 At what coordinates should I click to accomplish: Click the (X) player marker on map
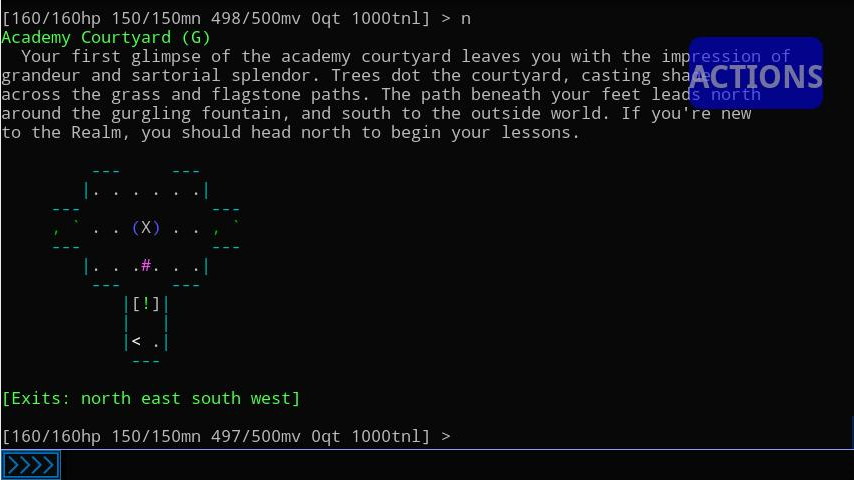click(146, 227)
